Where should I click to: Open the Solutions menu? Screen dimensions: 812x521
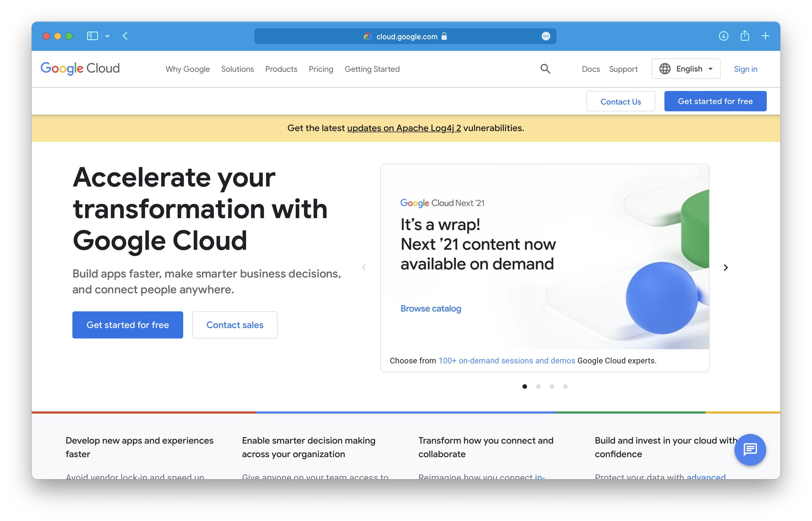(x=237, y=69)
